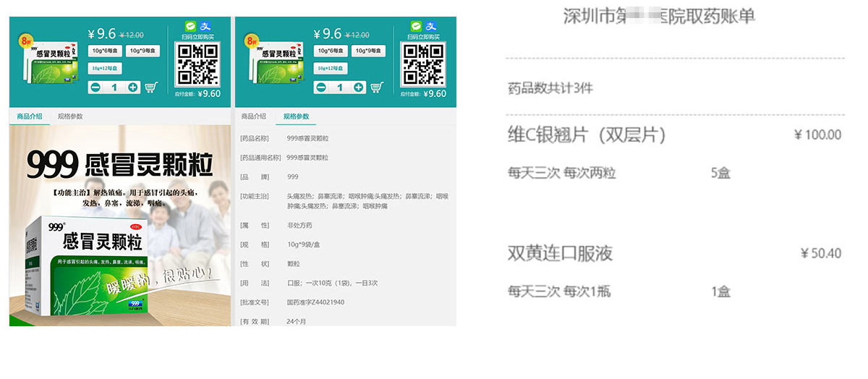Click 应付金额 ¥9.60 total in specifications panel
This screenshot has height=379, width=868.
[423, 93]
